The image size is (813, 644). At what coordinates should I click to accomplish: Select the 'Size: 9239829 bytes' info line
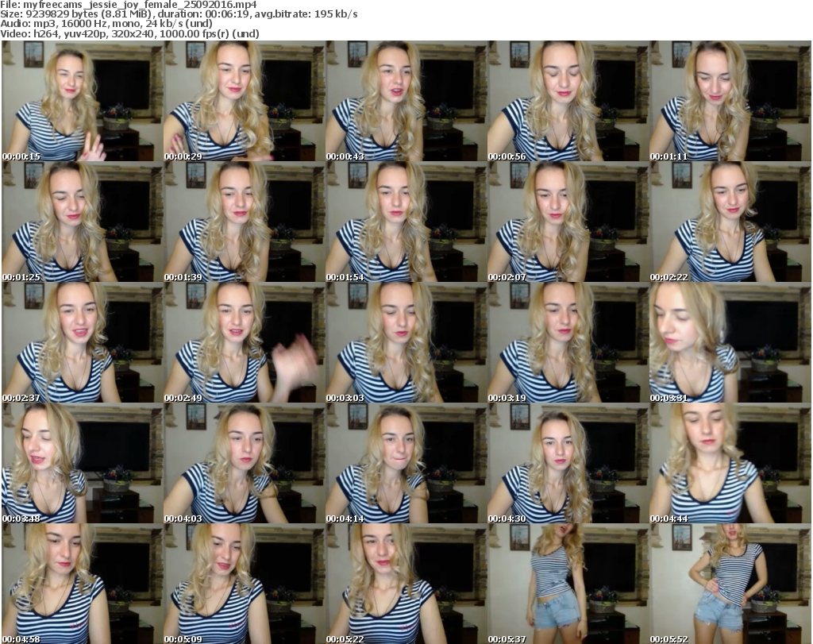tap(179, 14)
